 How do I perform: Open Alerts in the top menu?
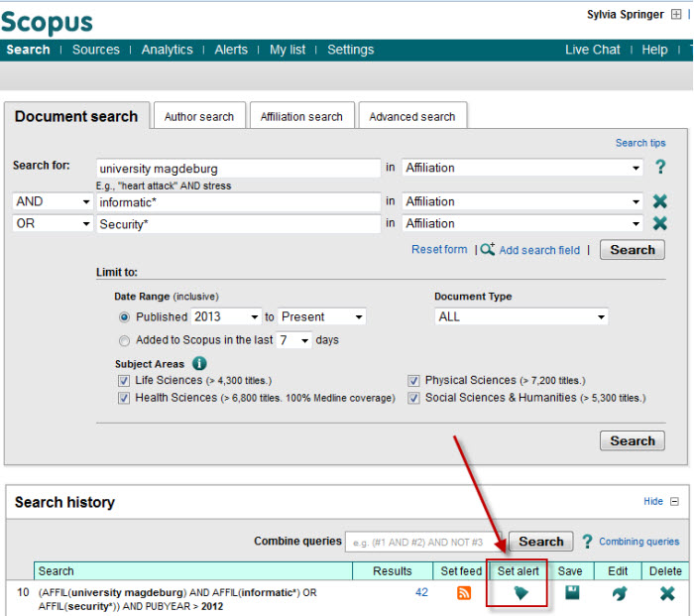point(231,50)
